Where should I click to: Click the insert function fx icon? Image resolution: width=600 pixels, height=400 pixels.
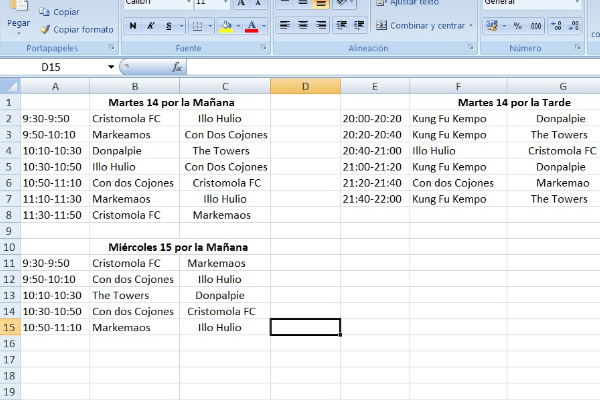(176, 67)
